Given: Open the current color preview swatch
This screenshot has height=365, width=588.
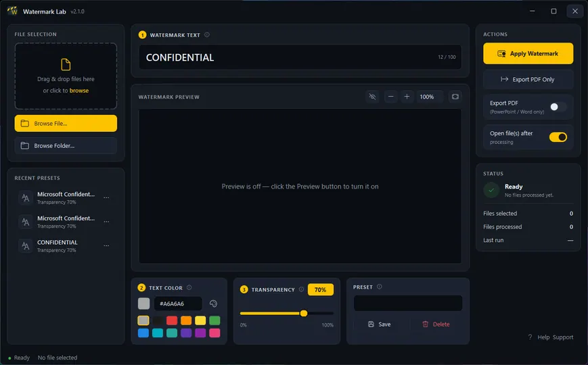Looking at the screenshot, I should (x=143, y=303).
